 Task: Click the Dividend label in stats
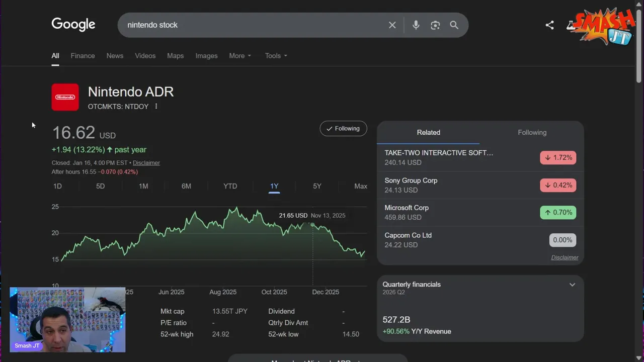point(281,311)
